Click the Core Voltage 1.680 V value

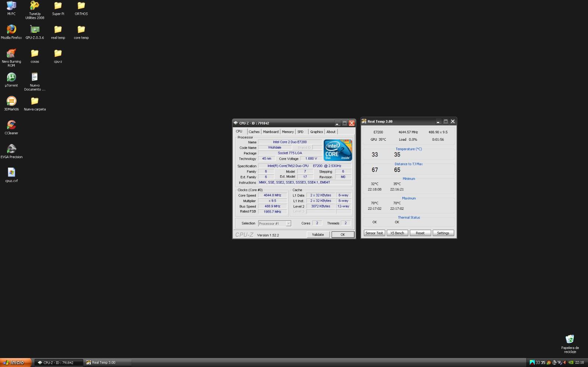click(311, 159)
